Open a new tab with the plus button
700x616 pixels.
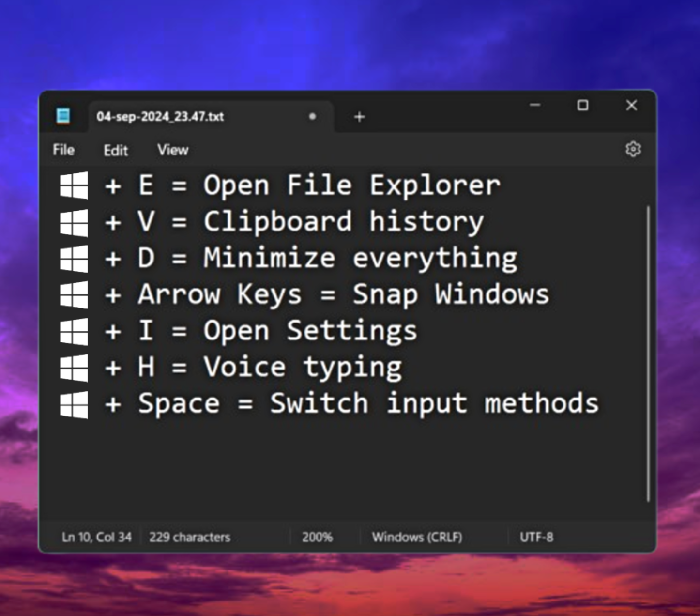coord(359,117)
